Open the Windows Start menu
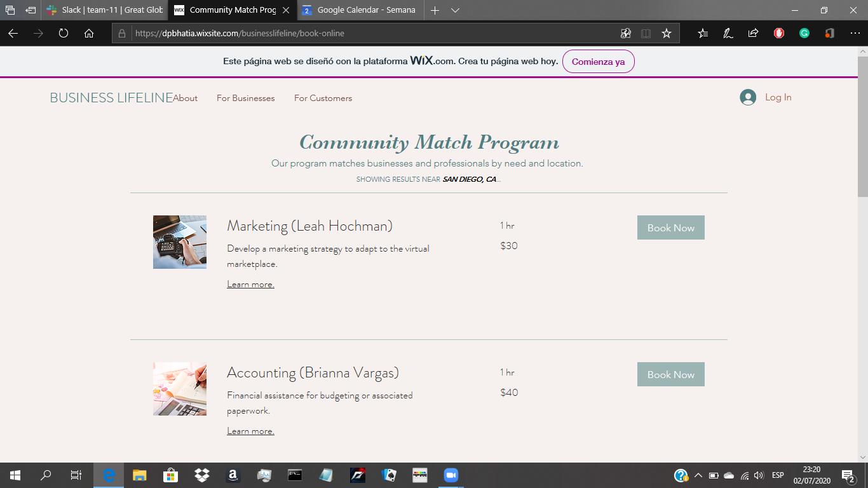 (x=15, y=475)
